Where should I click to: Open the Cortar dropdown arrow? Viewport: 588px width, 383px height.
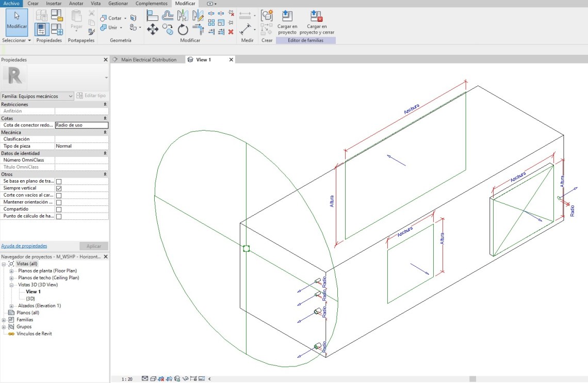[x=125, y=19]
